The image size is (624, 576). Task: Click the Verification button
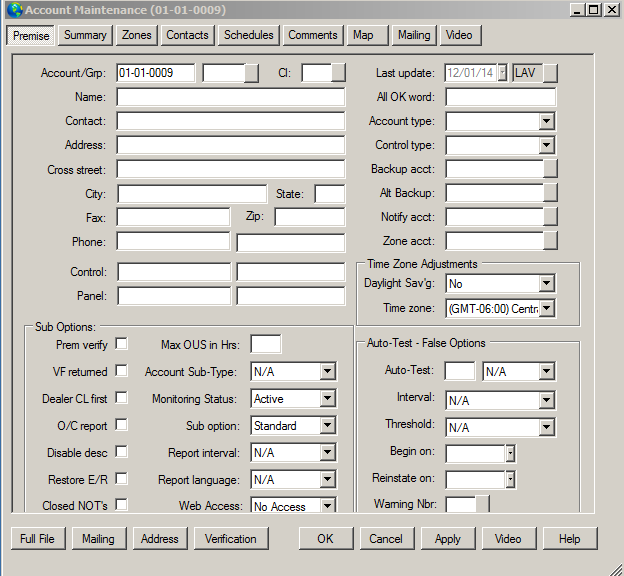click(x=231, y=539)
